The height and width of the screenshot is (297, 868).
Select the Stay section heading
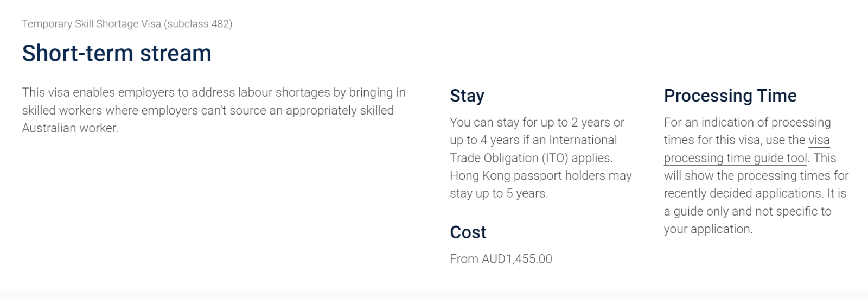point(467,96)
